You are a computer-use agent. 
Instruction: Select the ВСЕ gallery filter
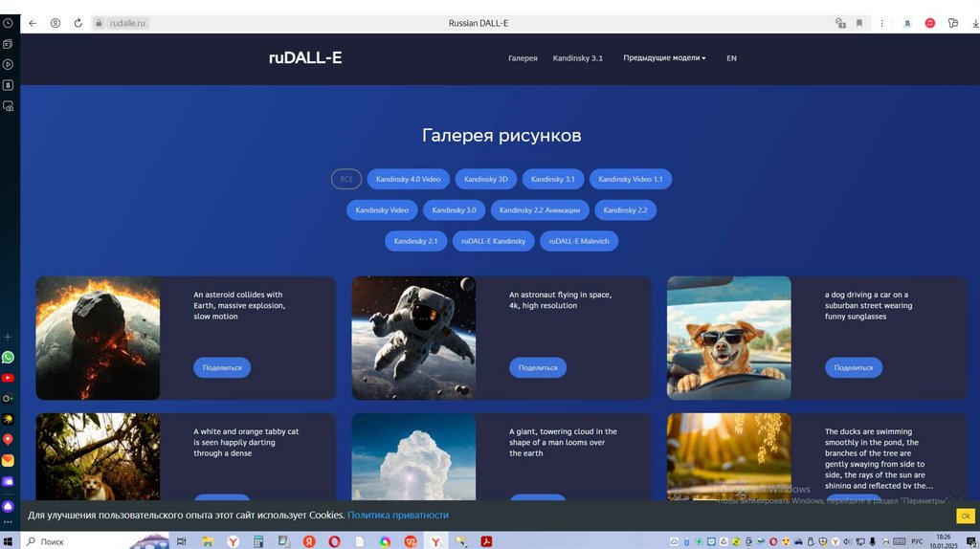pos(346,179)
